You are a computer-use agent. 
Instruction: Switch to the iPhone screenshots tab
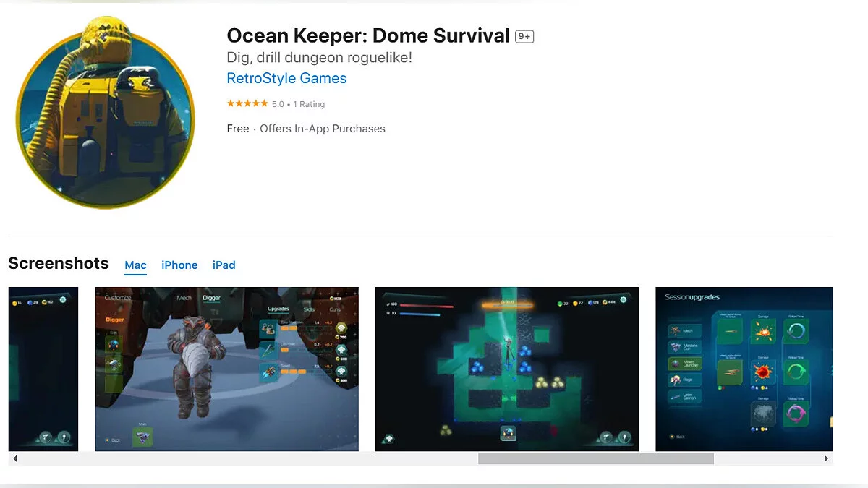(179, 265)
